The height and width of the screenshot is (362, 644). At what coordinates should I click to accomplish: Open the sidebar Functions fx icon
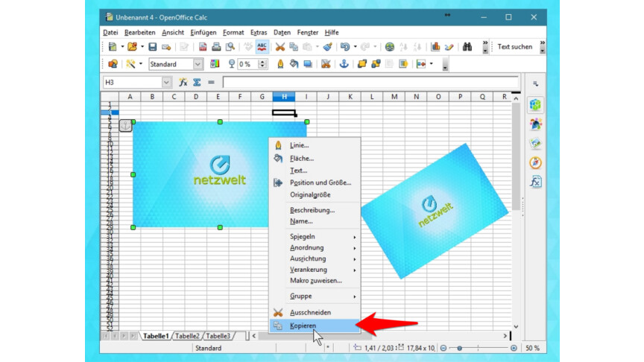[x=535, y=182]
